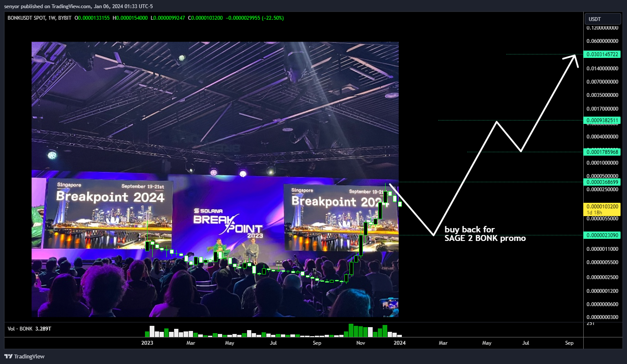Click the 0.0017000000 price scale label
627x364 pixels.
point(602,109)
